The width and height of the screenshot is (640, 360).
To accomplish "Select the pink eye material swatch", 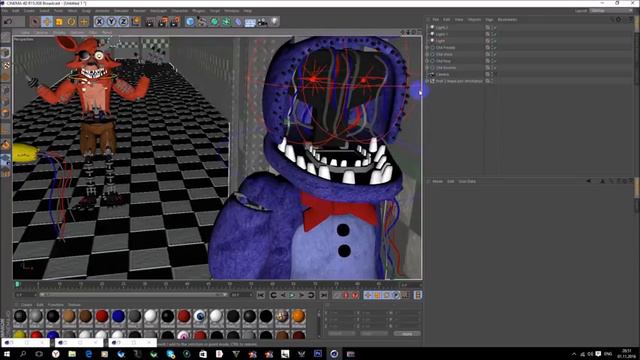I will point(183,335).
